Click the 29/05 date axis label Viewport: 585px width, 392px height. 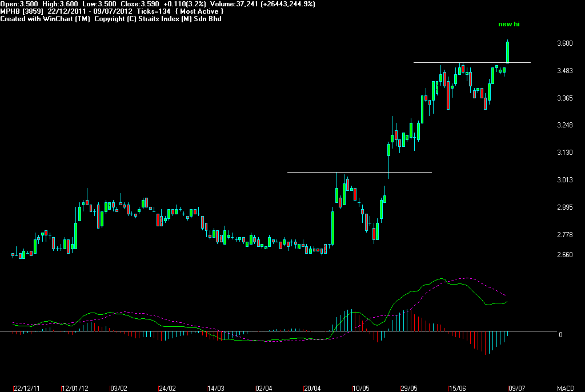coord(408,388)
